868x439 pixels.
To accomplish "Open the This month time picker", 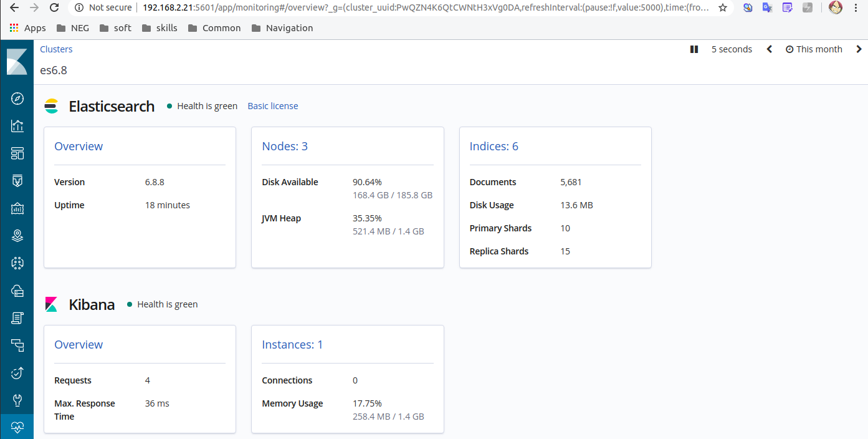I will pos(814,49).
